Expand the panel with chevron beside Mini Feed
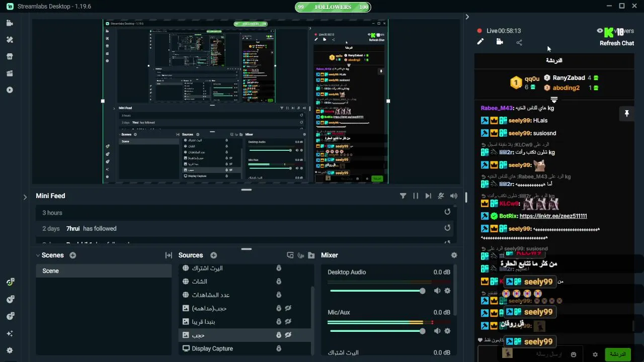 click(x=25, y=197)
